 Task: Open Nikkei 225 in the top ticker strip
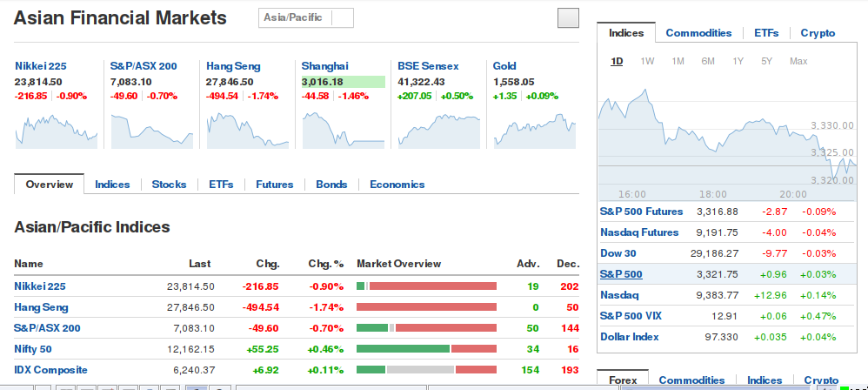pos(40,66)
